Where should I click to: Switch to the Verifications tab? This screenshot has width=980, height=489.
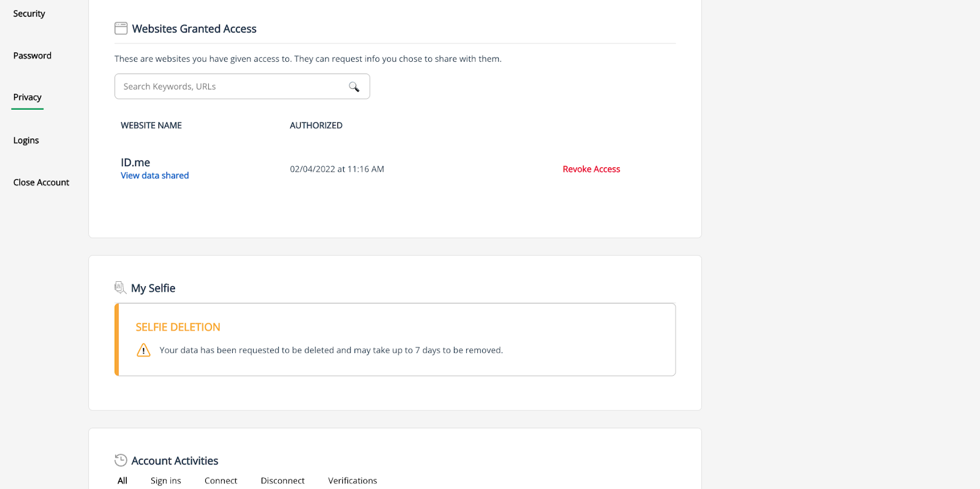pyautogui.click(x=353, y=480)
